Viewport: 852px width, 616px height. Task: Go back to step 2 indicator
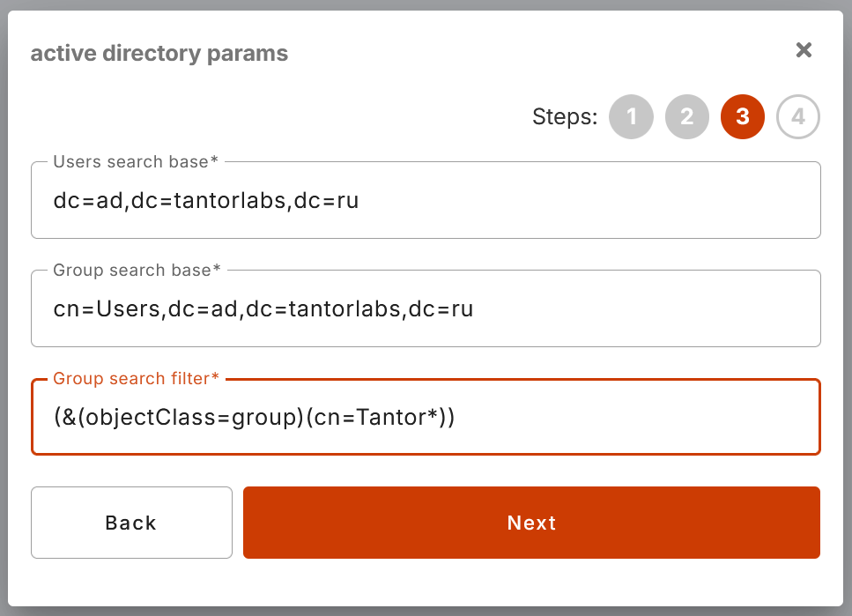coord(687,116)
